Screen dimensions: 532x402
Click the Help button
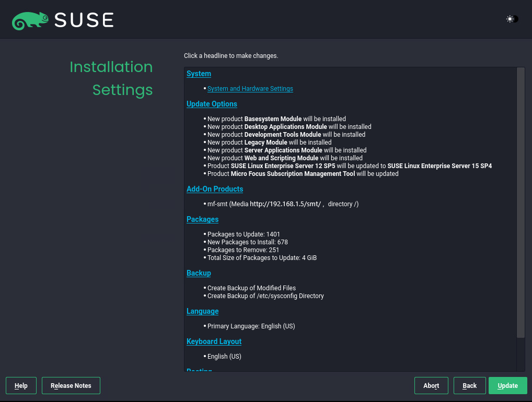click(21, 386)
